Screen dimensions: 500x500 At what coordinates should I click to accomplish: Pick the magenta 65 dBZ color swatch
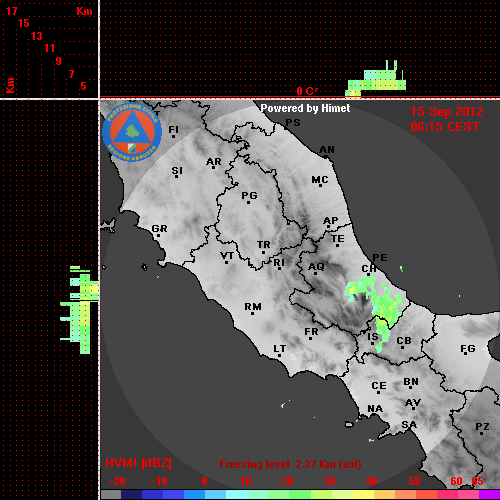(x=489, y=495)
